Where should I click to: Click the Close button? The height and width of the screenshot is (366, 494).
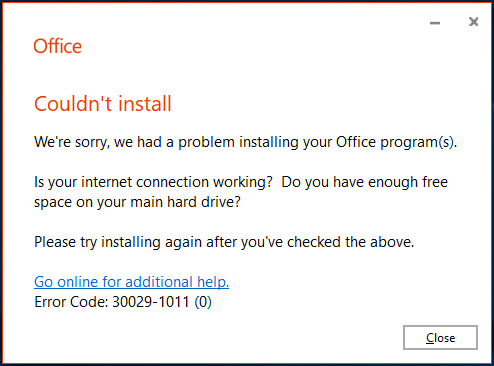[440, 337]
